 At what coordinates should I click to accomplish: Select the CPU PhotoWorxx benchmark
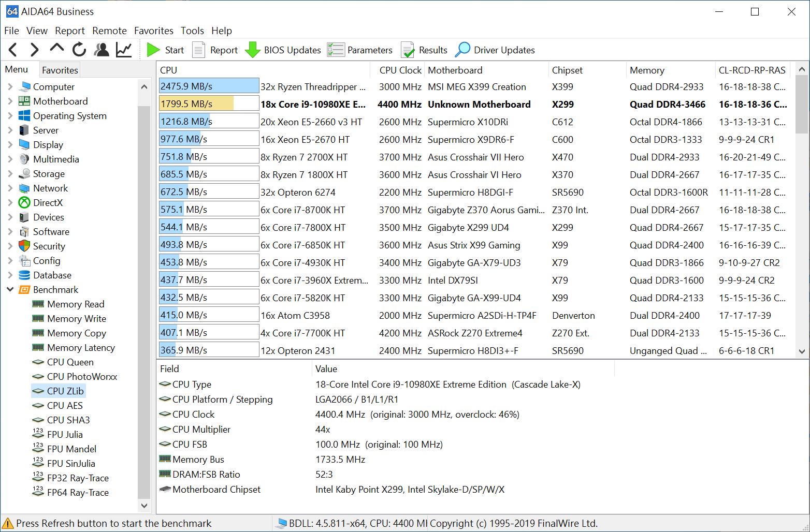(x=82, y=377)
